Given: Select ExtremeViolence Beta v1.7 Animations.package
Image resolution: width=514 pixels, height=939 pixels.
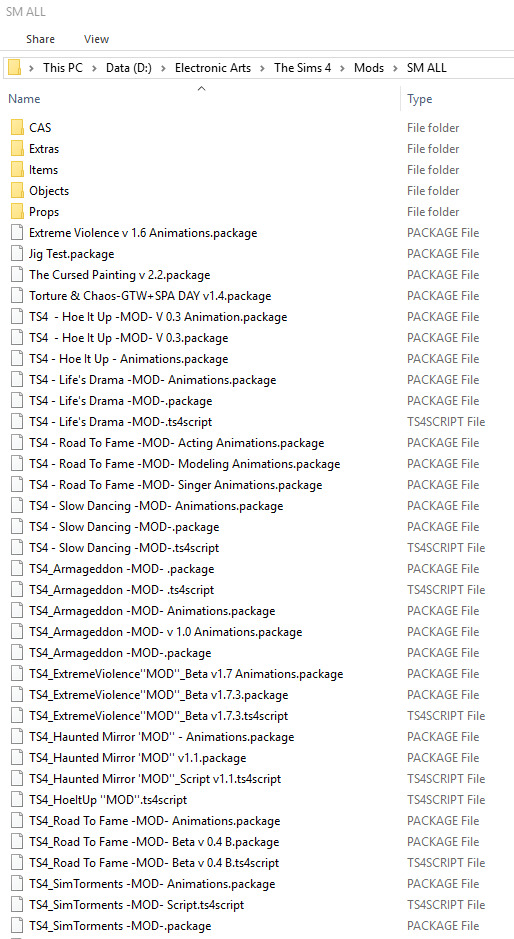Looking at the screenshot, I should [186, 674].
